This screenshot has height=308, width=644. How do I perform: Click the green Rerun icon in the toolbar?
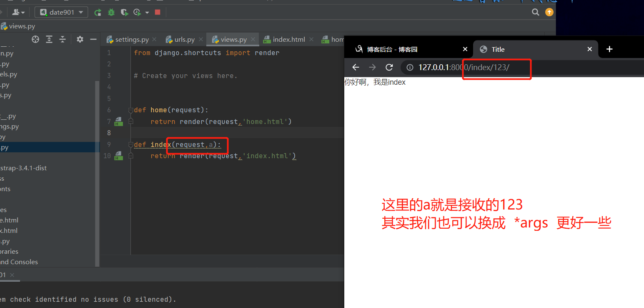(98, 13)
